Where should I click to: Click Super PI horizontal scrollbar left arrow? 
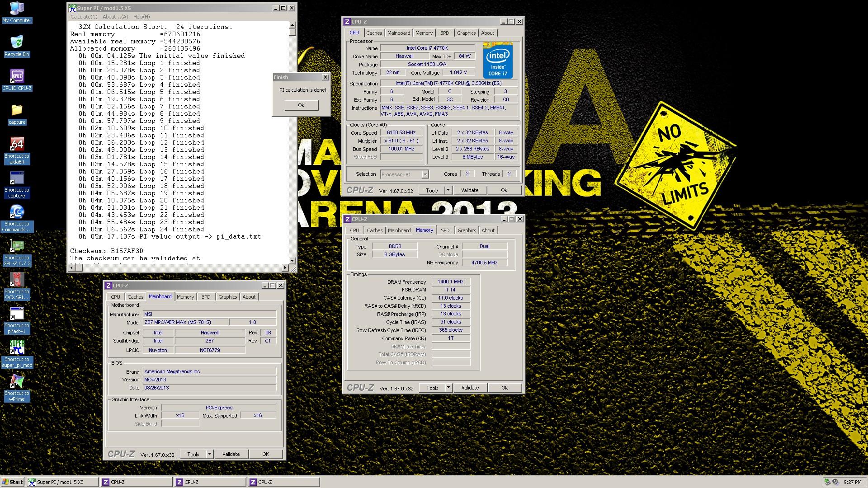click(72, 268)
